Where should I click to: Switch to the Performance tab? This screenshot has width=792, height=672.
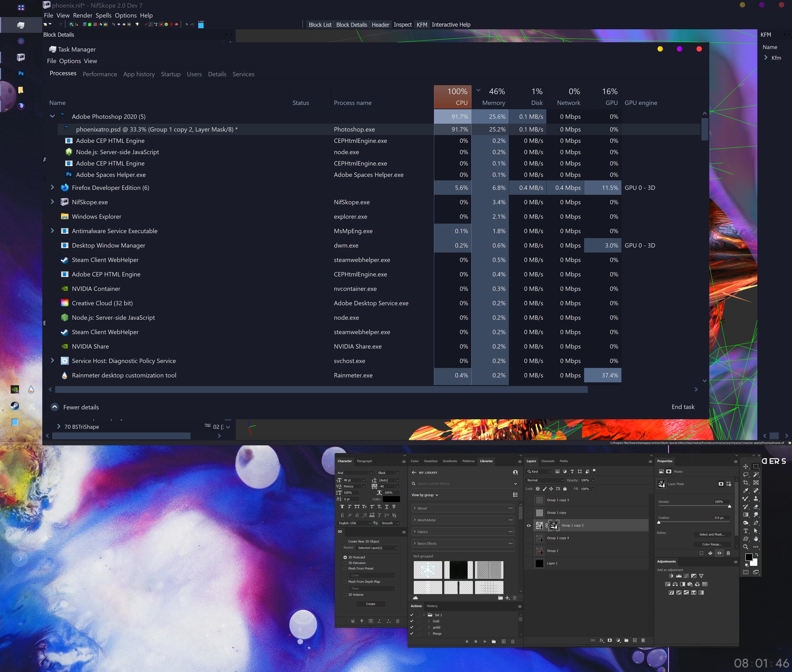[x=100, y=74]
